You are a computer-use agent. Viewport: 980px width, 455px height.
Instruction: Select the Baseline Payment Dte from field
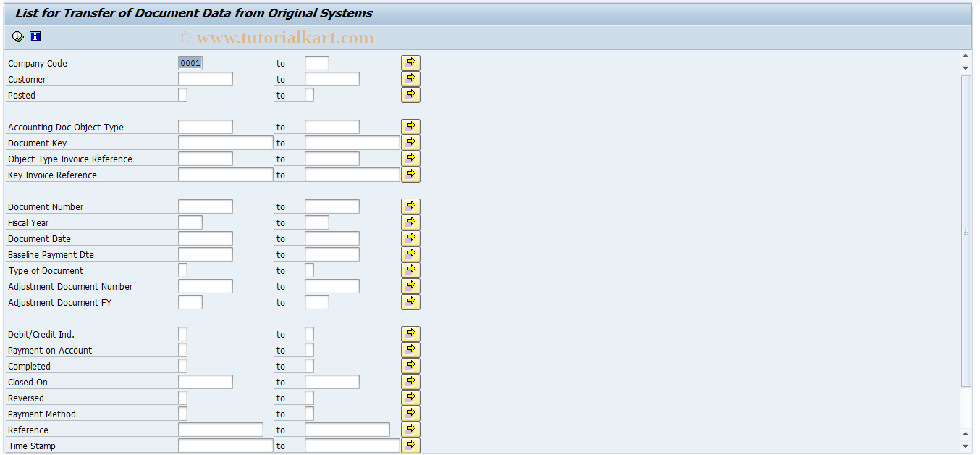coord(206,254)
